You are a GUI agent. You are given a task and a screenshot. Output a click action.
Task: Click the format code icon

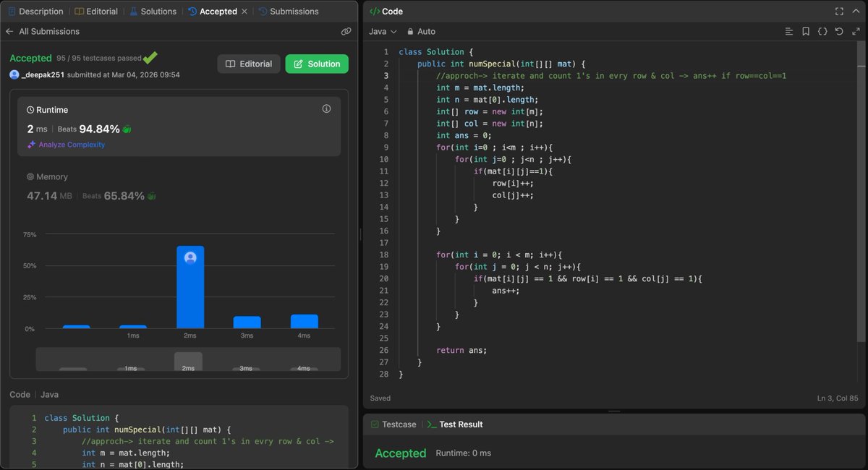click(x=789, y=32)
